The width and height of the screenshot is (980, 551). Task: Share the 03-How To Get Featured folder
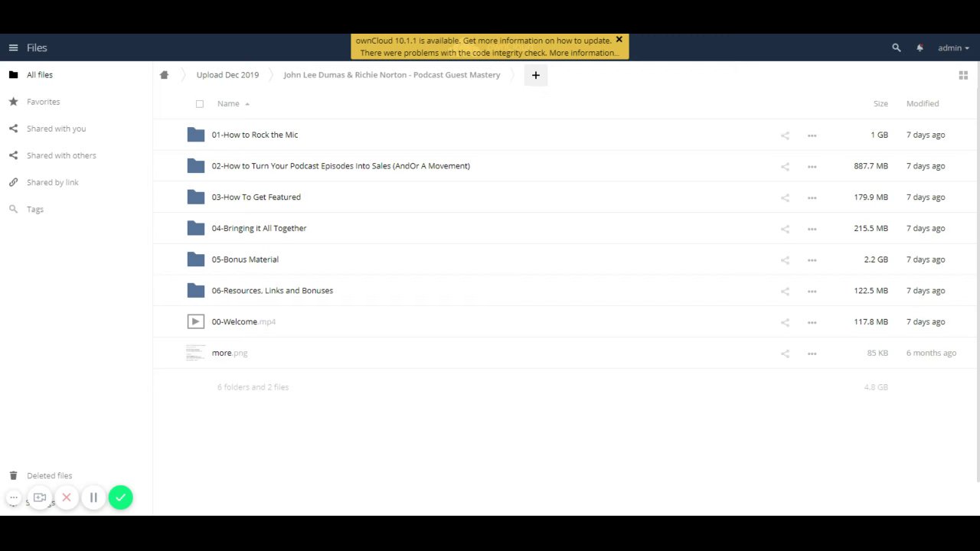click(785, 197)
